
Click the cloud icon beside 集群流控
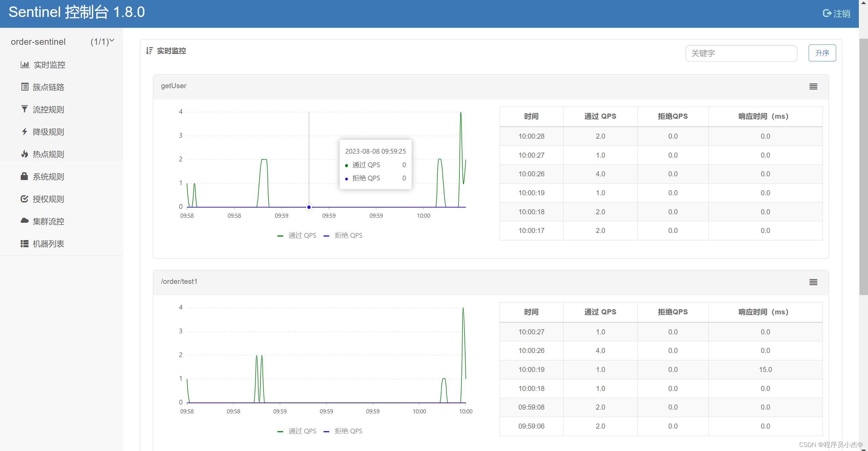(24, 221)
